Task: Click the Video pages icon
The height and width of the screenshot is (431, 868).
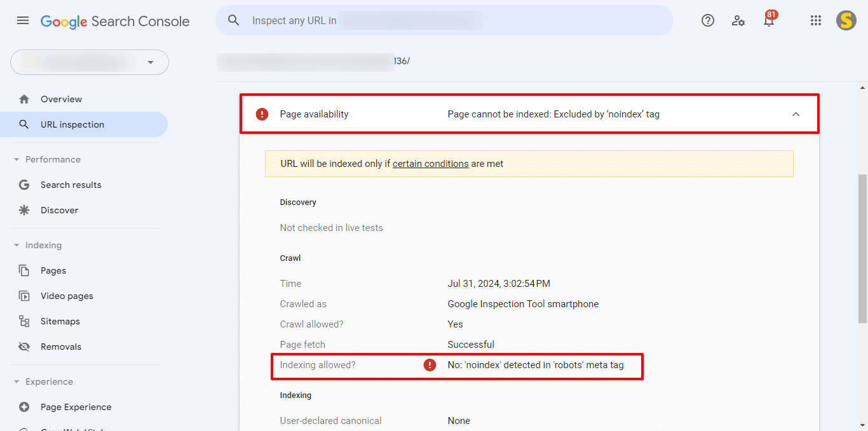Action: coord(24,296)
